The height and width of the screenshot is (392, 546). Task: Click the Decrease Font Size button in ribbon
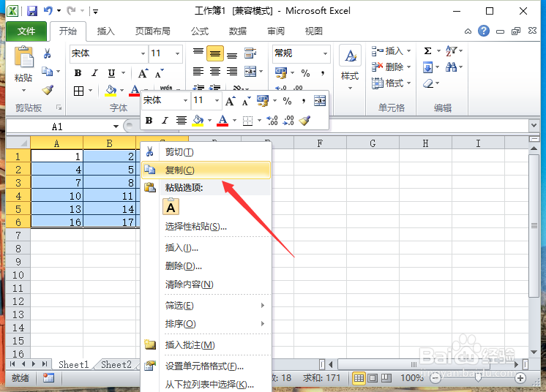tap(159, 73)
